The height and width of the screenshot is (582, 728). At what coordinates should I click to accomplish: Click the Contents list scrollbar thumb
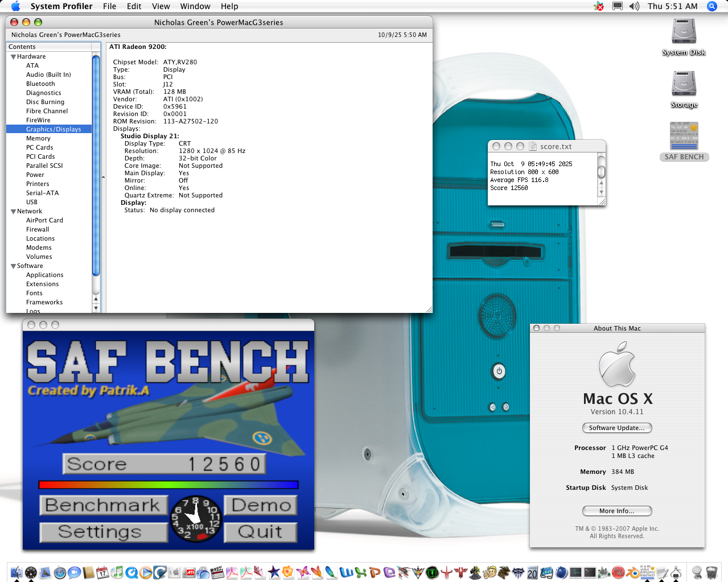point(96,165)
